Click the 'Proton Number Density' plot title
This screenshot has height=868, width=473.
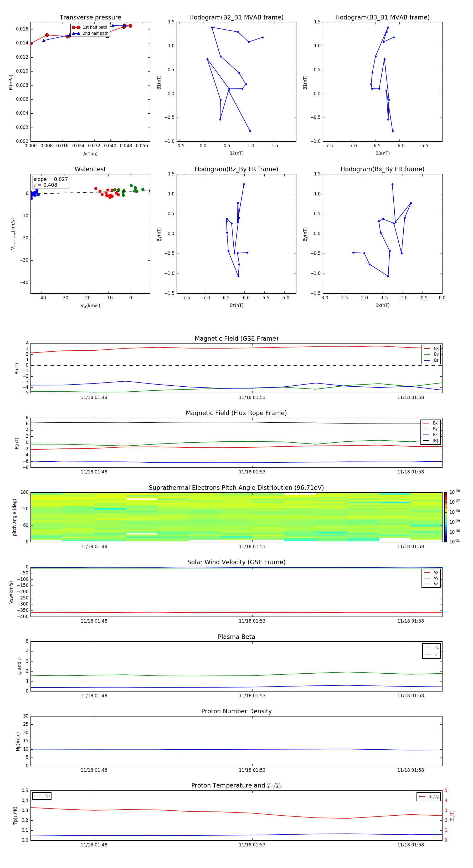click(x=236, y=711)
